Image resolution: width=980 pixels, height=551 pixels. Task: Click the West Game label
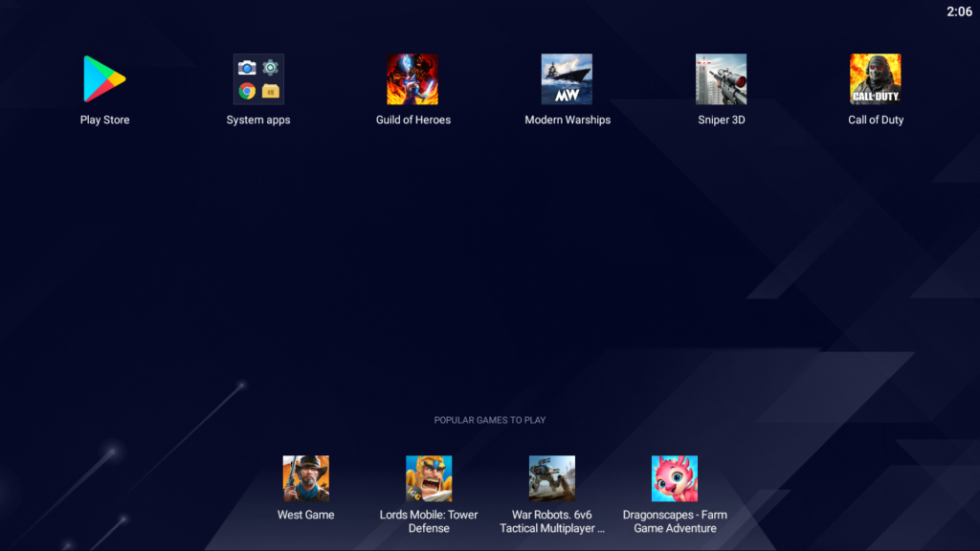tap(305, 515)
